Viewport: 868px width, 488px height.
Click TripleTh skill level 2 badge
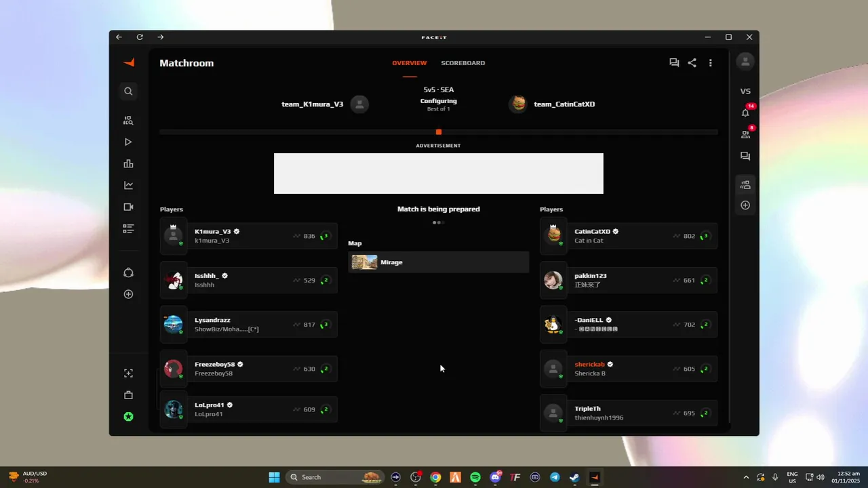705,413
